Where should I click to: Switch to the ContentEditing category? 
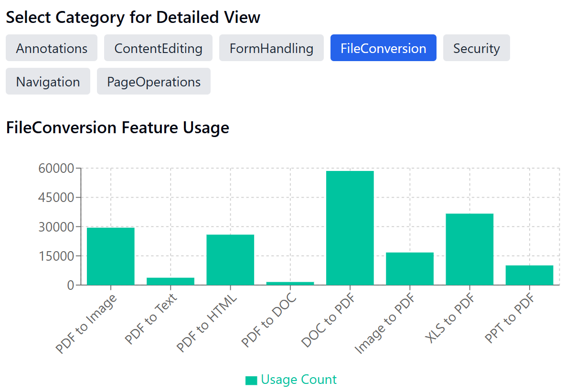point(158,48)
